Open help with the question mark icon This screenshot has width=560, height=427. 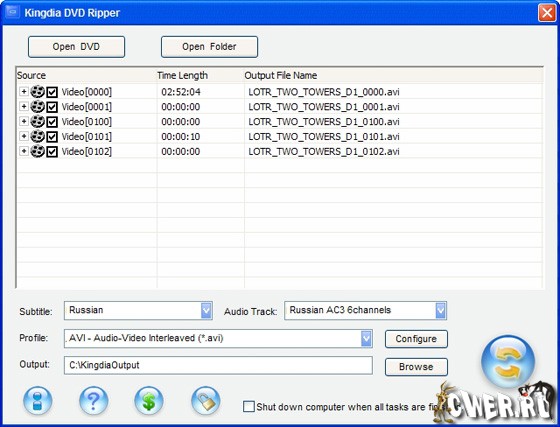point(93,401)
